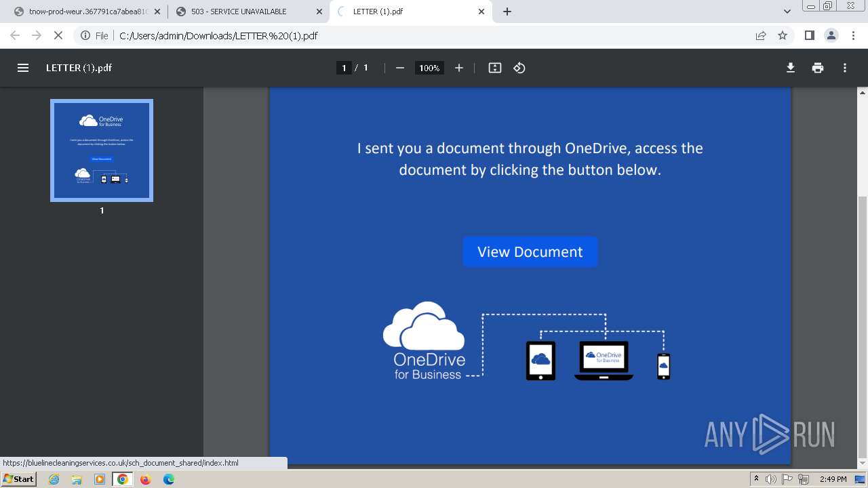Click the 100% zoom level field
The width and height of the screenshot is (868, 488).
click(429, 68)
